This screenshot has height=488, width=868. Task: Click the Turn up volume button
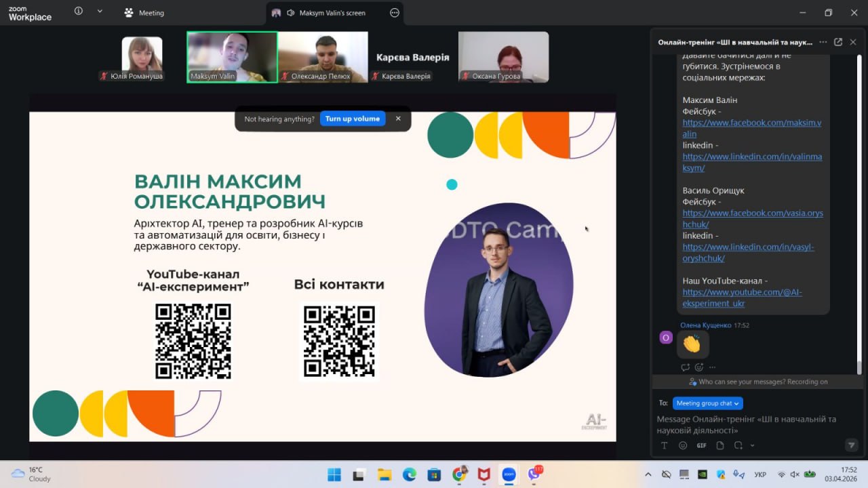[x=352, y=119]
